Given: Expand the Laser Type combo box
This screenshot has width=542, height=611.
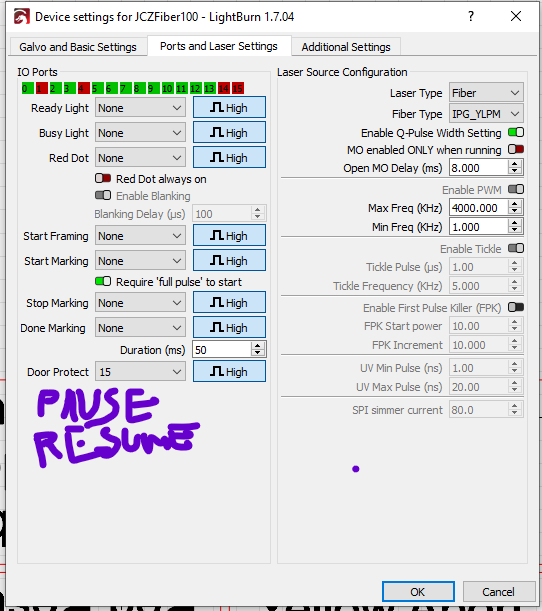Looking at the screenshot, I should (486, 93).
